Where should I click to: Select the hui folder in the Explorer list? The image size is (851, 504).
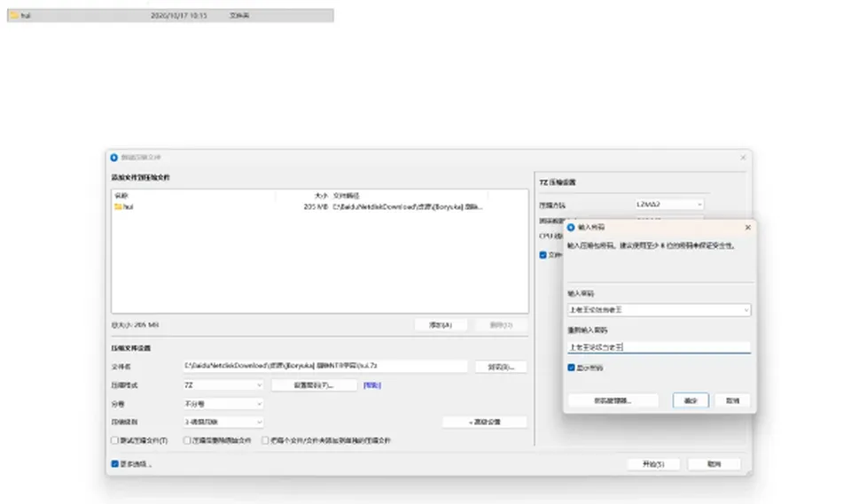coord(170,15)
